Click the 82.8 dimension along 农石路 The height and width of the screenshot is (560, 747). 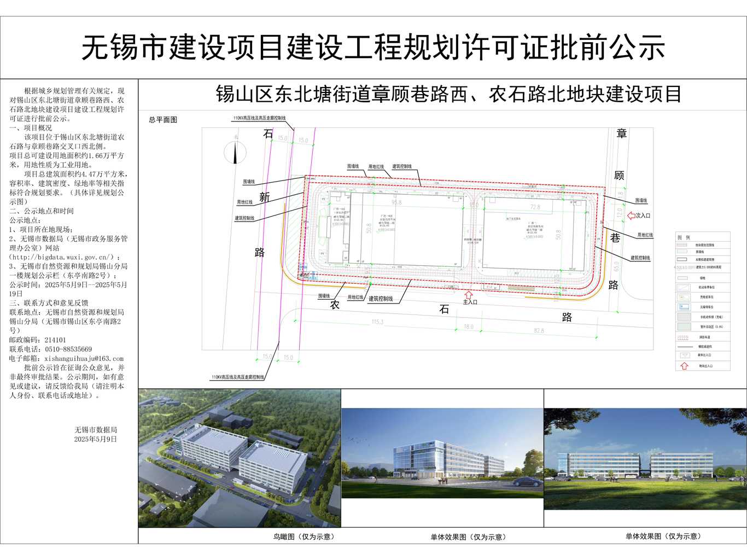click(x=539, y=330)
